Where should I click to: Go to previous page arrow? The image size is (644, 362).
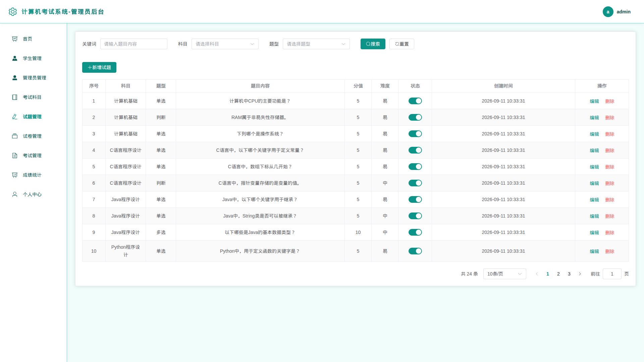(x=537, y=274)
